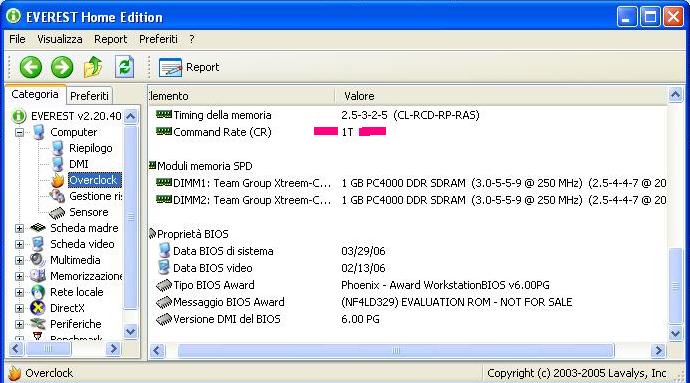Click the Memorizzazione drive icon

point(38,276)
